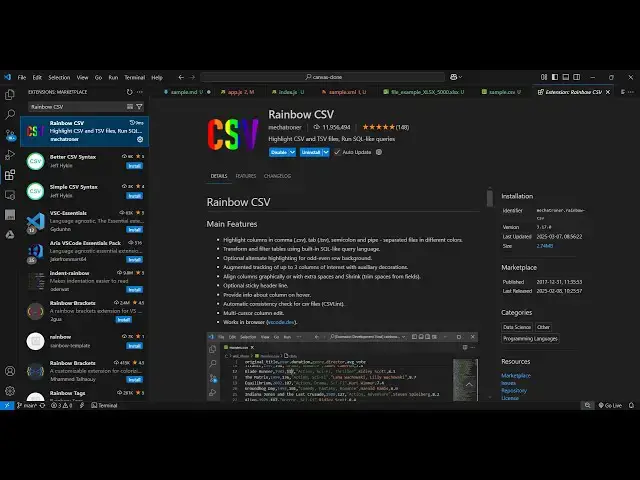Viewport: 640px width, 480px height.
Task: Refresh the extensions marketplace list
Action: point(129,92)
